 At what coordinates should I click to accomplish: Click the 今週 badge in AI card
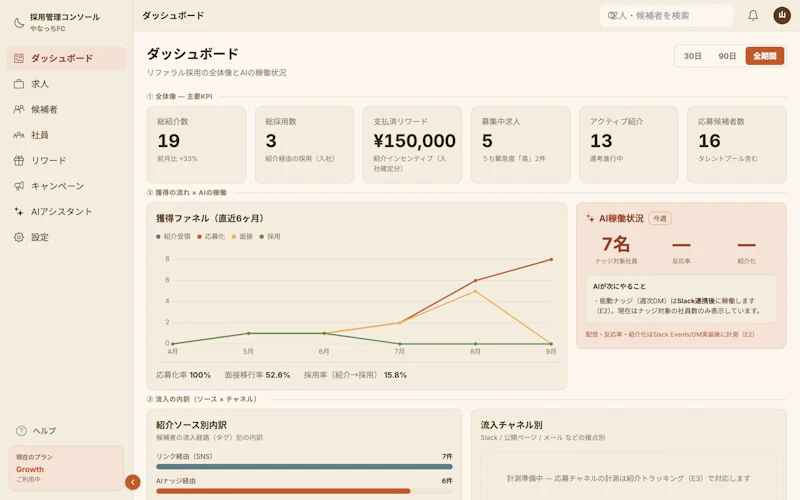pos(660,218)
